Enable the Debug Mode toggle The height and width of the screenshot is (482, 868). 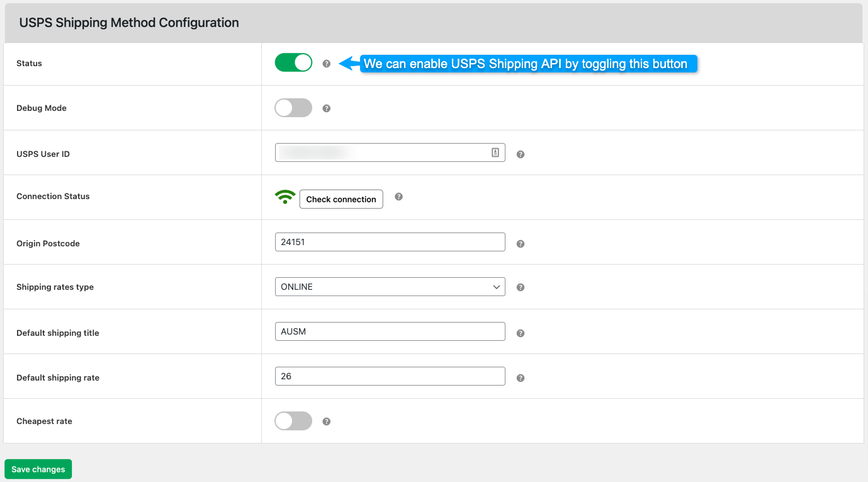click(293, 108)
